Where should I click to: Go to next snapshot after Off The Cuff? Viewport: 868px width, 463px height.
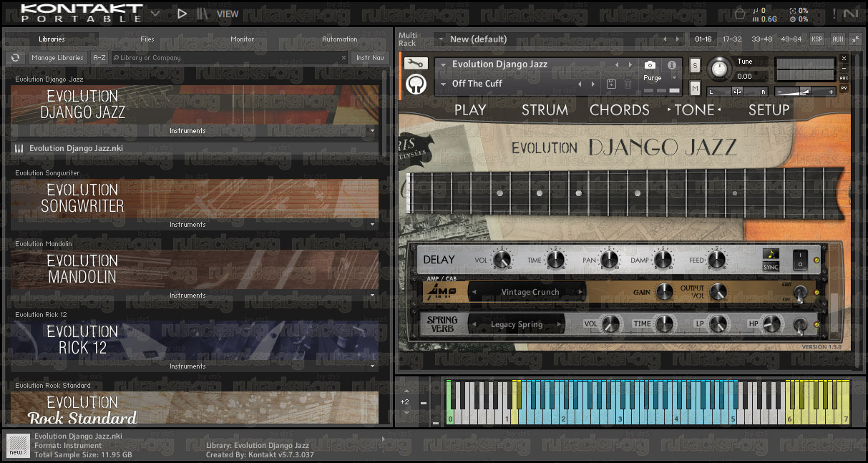[x=593, y=84]
